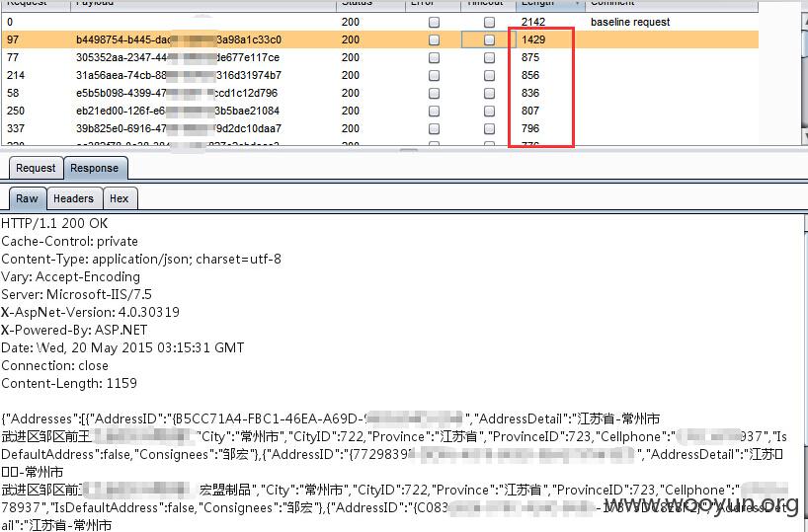
Task: Click the 'X-Powered-By: ASP.NET' line
Action: click(74, 330)
